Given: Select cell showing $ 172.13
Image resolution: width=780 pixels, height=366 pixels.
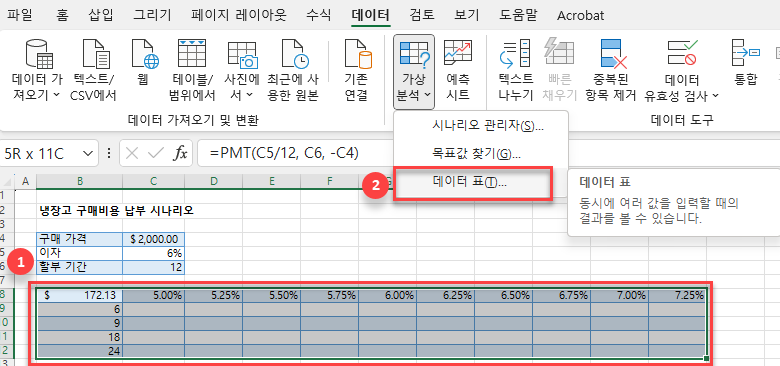Looking at the screenshot, I should [80, 295].
